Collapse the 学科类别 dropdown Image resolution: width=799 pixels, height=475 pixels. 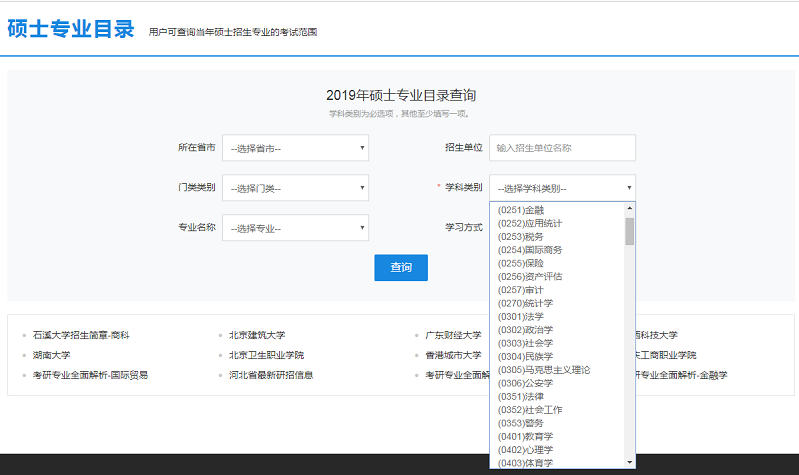pos(562,188)
